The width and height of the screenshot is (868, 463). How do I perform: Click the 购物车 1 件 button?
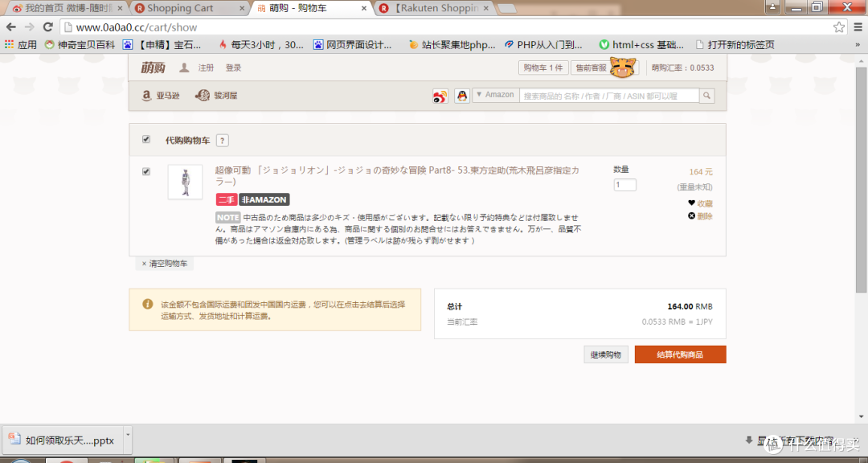(542, 68)
